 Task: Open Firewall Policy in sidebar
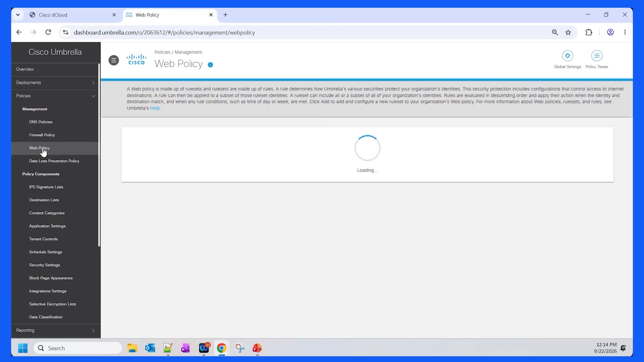[42, 135]
